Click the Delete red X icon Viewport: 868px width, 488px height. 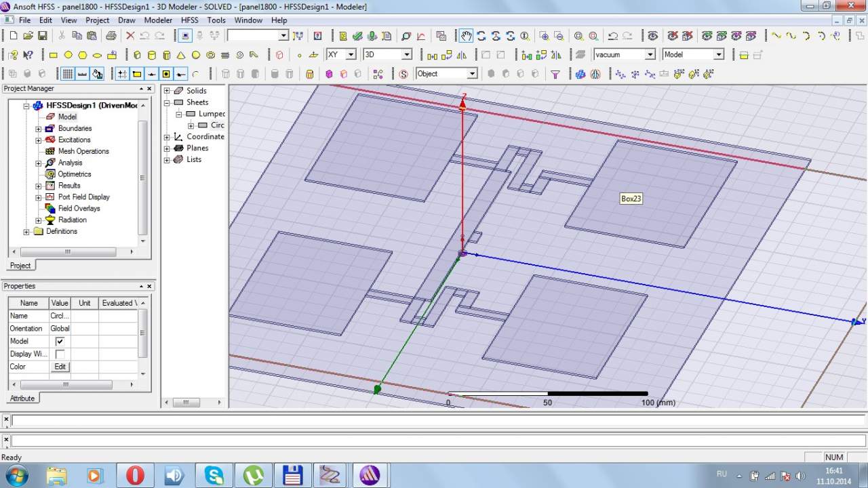(x=130, y=36)
